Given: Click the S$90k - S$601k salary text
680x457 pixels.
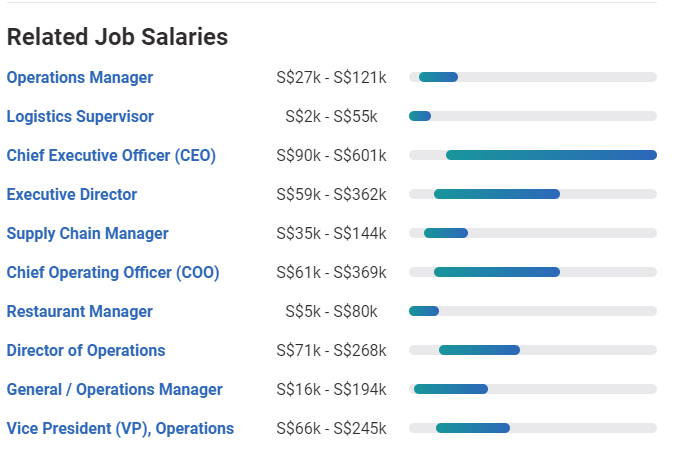Looking at the screenshot, I should pyautogui.click(x=331, y=155).
